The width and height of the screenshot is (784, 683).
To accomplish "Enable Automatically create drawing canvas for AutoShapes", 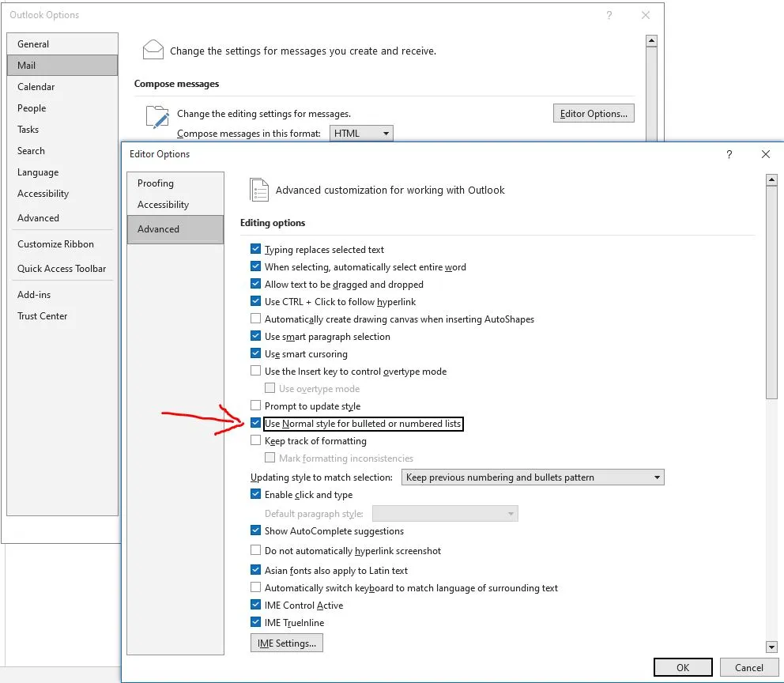I will pos(256,319).
